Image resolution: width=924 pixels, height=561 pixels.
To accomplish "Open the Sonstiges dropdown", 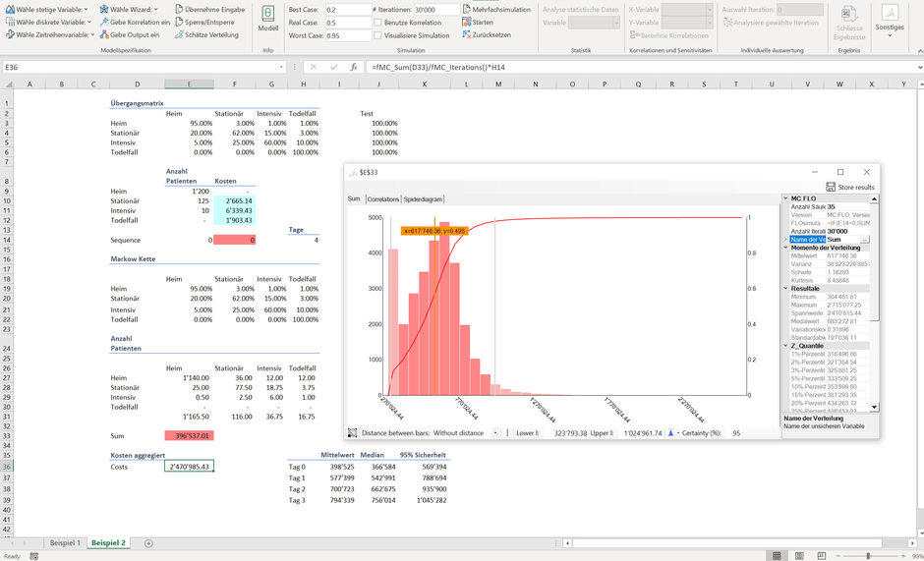I will point(890,21).
